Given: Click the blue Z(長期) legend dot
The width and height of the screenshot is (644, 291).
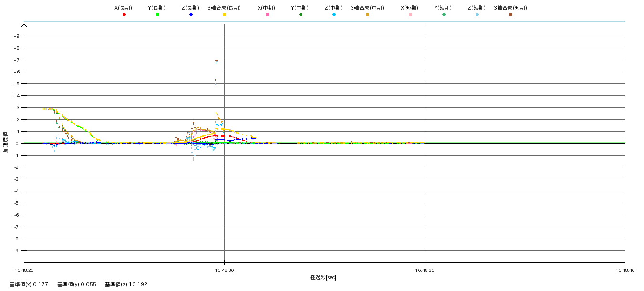Looking at the screenshot, I should click(191, 15).
